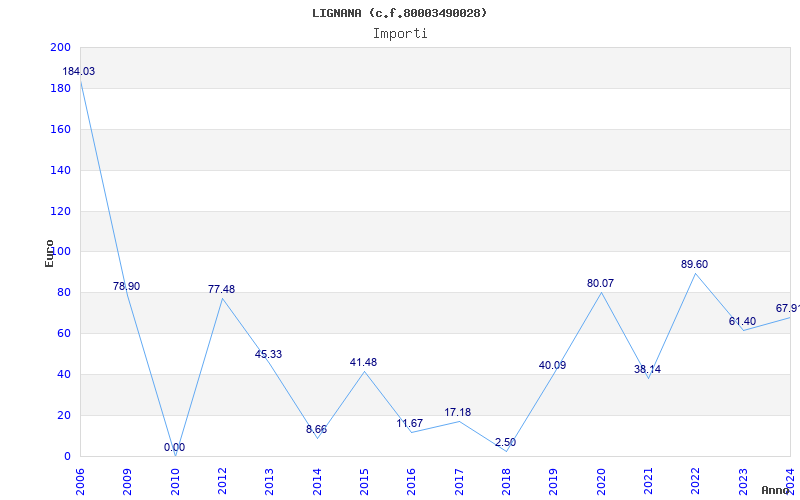Image resolution: width=800 pixels, height=500 pixels.
Task: Click the 2020 year tick label
Action: (x=601, y=482)
